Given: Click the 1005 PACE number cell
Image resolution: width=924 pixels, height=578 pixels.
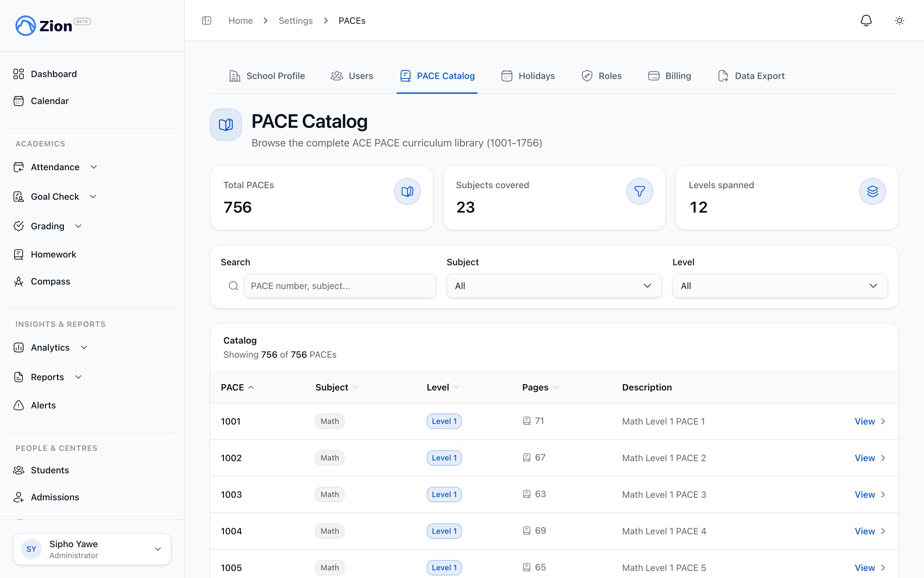Looking at the screenshot, I should click(231, 568).
